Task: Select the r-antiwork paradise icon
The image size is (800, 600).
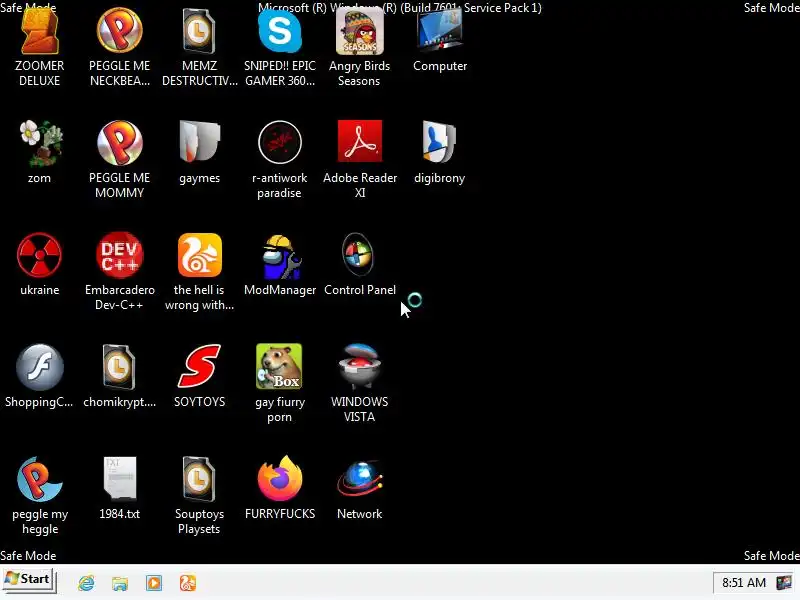Action: point(280,142)
